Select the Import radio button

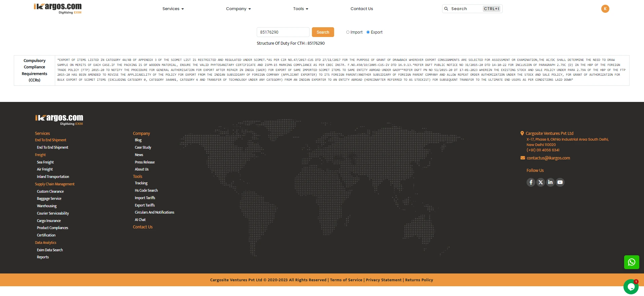tap(348, 32)
